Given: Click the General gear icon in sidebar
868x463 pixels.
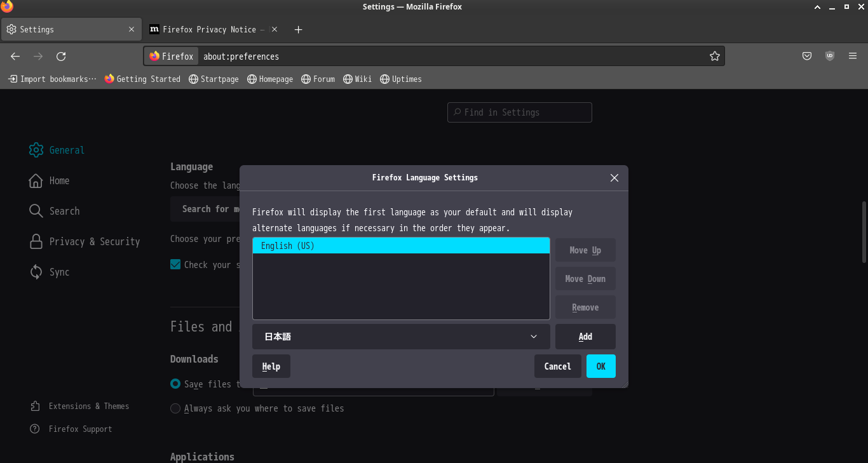Looking at the screenshot, I should pos(36,150).
